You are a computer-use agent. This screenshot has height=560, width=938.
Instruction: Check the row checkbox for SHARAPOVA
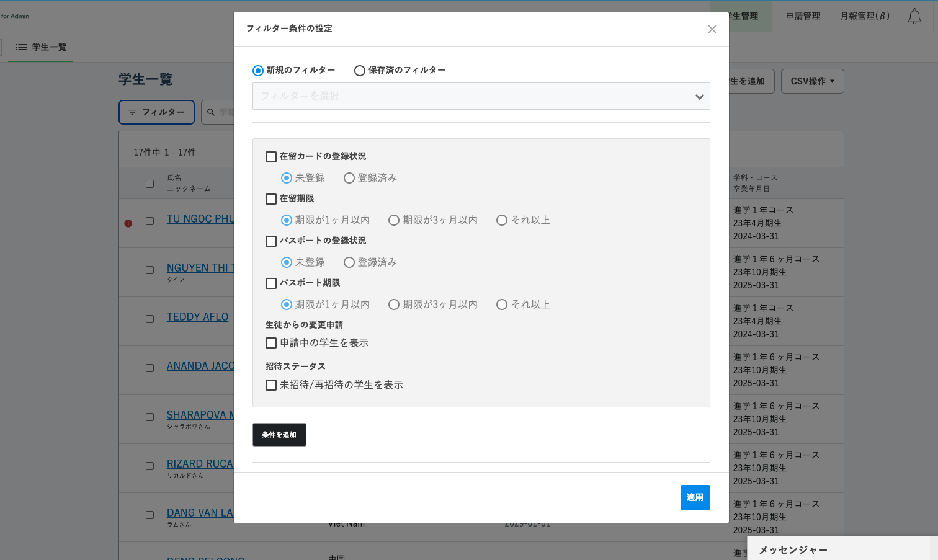[x=150, y=417]
